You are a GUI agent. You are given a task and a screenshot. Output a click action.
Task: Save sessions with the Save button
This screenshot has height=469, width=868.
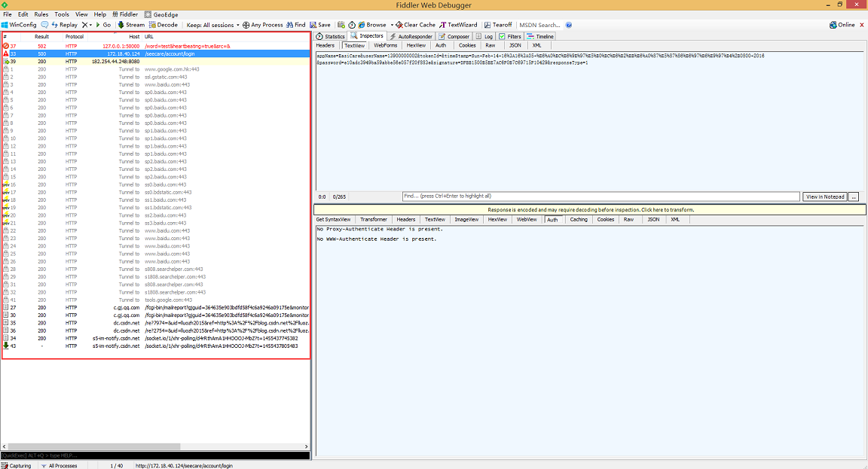320,25
